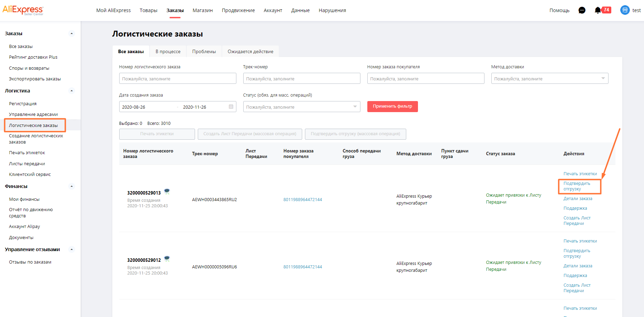644x317 pixels.
Task: Open the Продвижение top menu
Action: [x=238, y=10]
